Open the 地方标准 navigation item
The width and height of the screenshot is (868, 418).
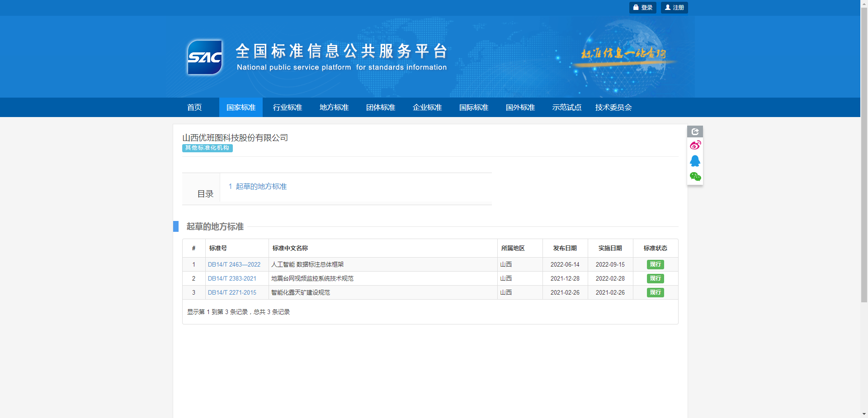pyautogui.click(x=334, y=108)
